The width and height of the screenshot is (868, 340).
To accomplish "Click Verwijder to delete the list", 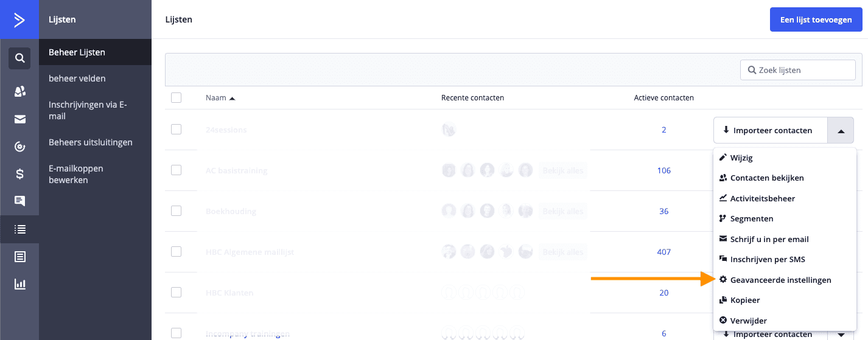I will click(x=748, y=321).
